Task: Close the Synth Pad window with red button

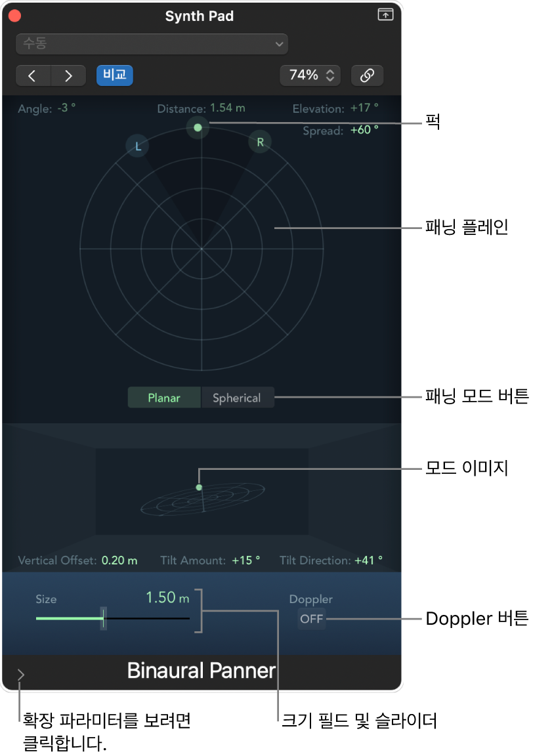Action: tap(15, 16)
